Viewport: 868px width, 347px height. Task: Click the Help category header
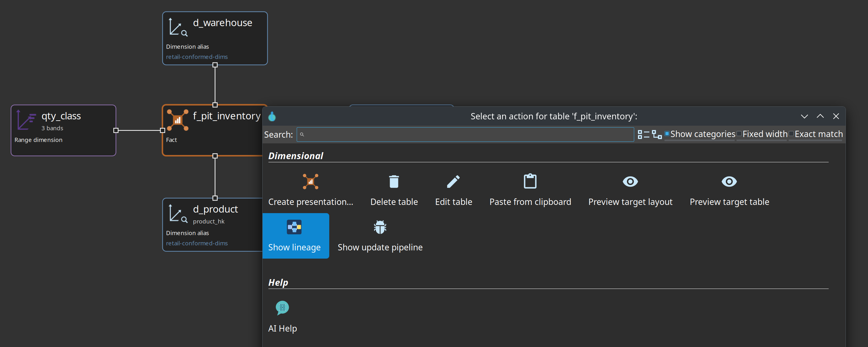(278, 282)
